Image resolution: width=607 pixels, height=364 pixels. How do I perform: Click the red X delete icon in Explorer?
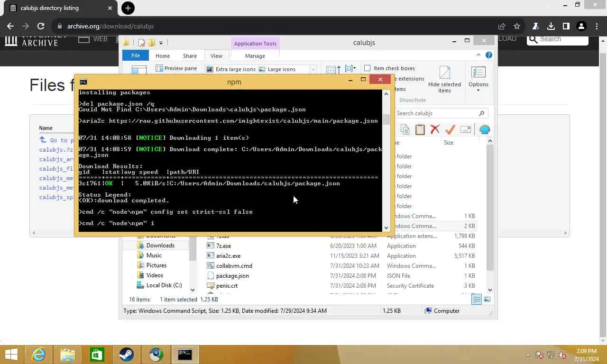(x=435, y=129)
